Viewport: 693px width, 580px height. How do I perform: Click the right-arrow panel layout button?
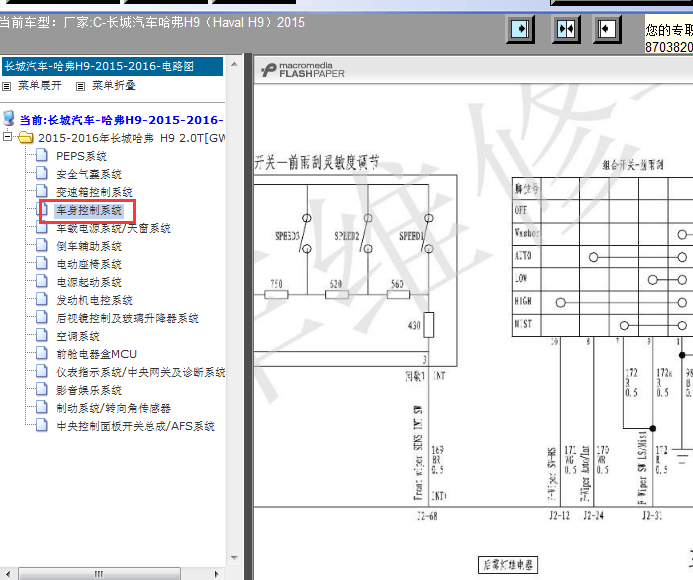(520, 29)
